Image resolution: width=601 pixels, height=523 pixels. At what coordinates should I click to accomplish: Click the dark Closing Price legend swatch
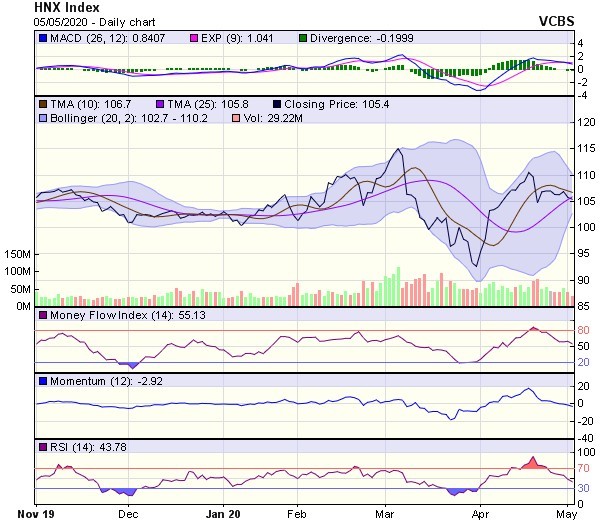[x=276, y=103]
